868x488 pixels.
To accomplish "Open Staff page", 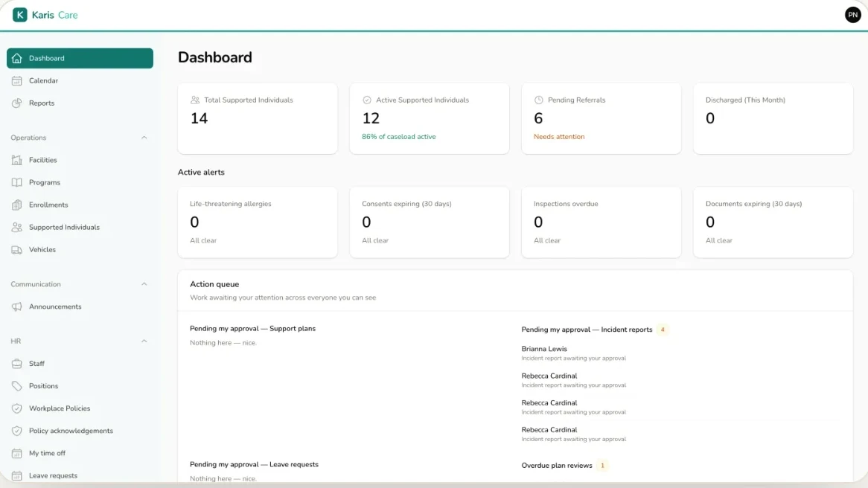I will click(80, 364).
